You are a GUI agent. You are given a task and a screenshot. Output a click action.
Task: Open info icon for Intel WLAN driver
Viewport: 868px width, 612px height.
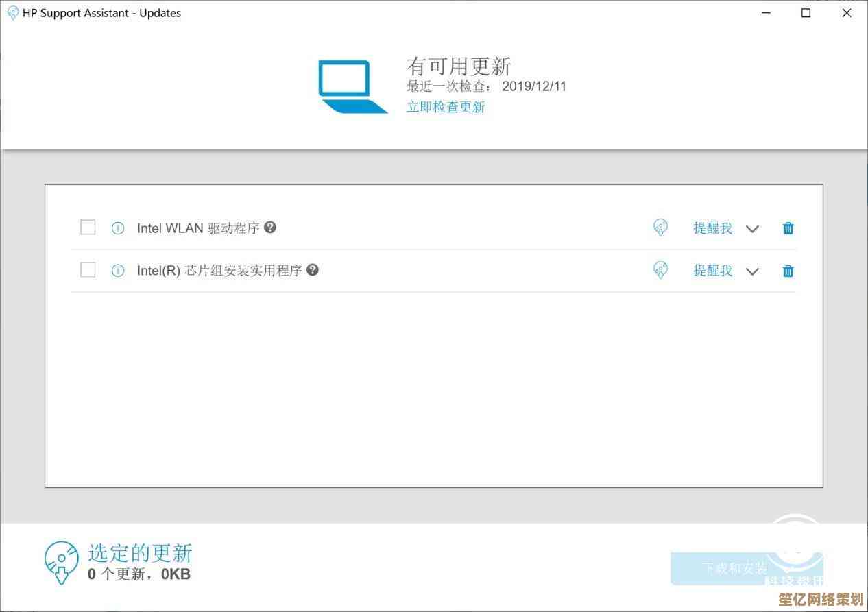[118, 228]
